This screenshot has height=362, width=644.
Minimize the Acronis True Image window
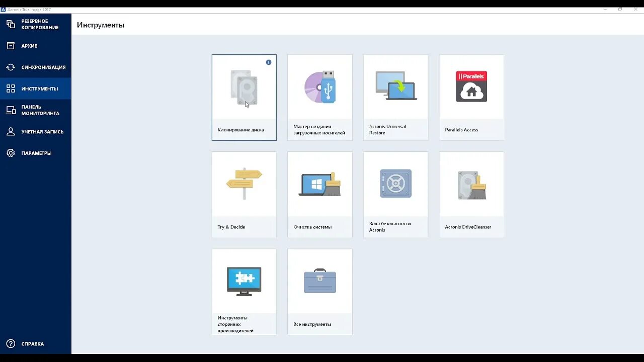click(x=605, y=10)
